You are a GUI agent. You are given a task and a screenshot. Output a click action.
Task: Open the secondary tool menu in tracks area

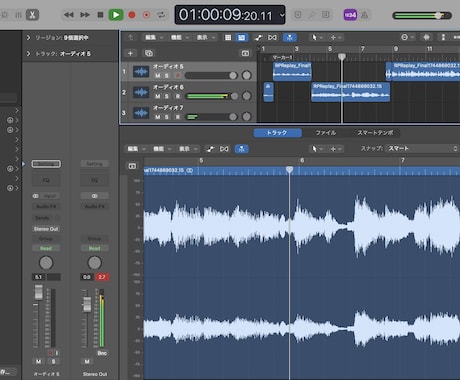click(x=335, y=37)
